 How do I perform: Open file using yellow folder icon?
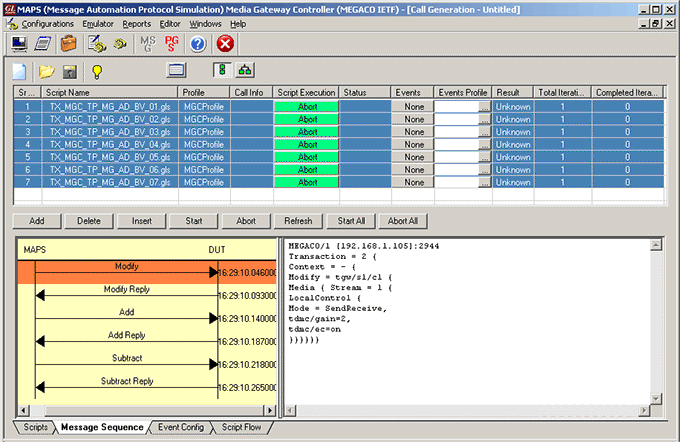[x=46, y=72]
